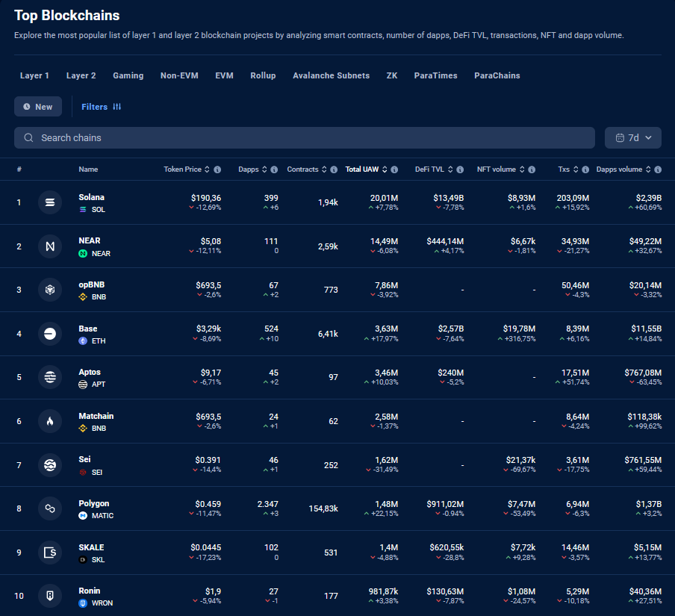Viewport: 675px width, 616px height.
Task: Click the BNB token icon under opBNB
Action: coord(83,297)
